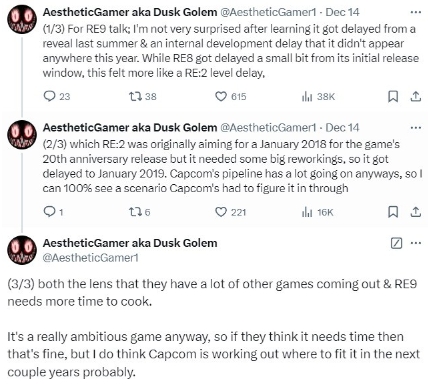Bookmark the first (1/3) tweet
The height and width of the screenshot is (384, 428).
(x=393, y=97)
